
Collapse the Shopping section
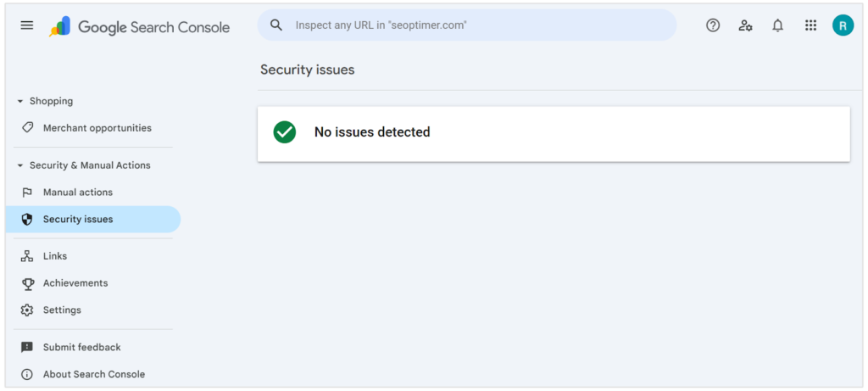pyautogui.click(x=20, y=101)
